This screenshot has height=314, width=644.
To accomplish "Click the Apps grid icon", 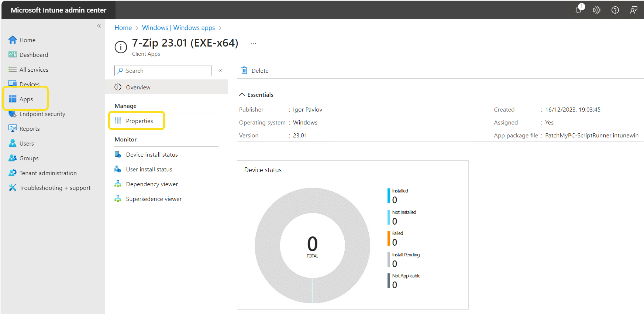I will point(13,99).
